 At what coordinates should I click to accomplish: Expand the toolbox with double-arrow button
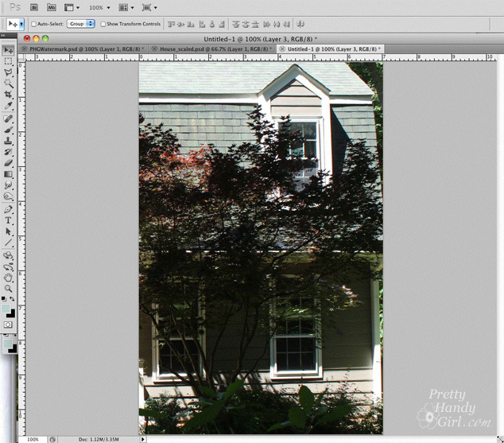3,35
